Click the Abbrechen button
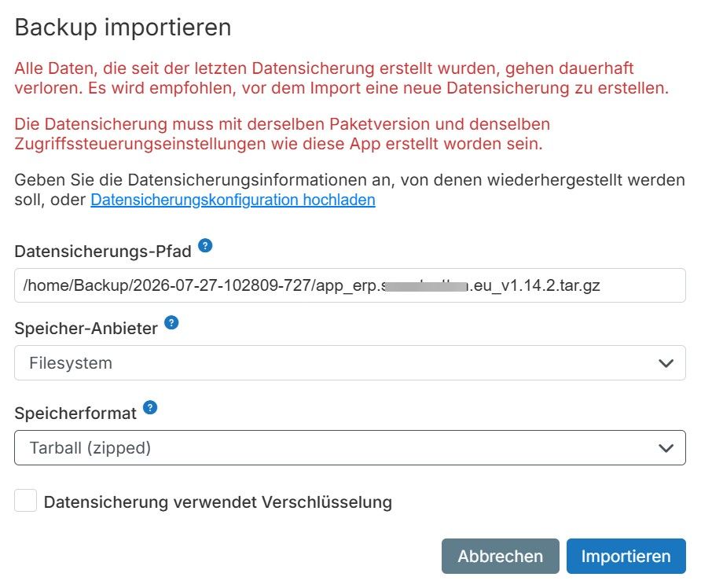The width and height of the screenshot is (701, 588). [x=501, y=557]
